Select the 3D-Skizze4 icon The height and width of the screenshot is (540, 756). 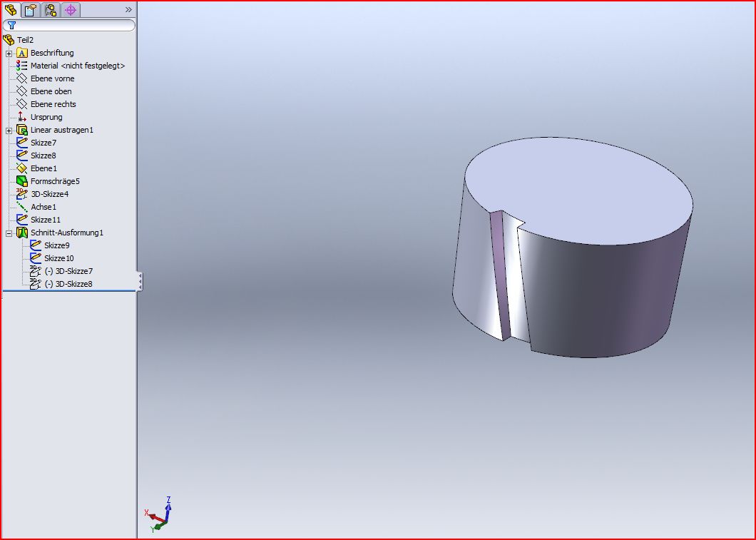(21, 194)
